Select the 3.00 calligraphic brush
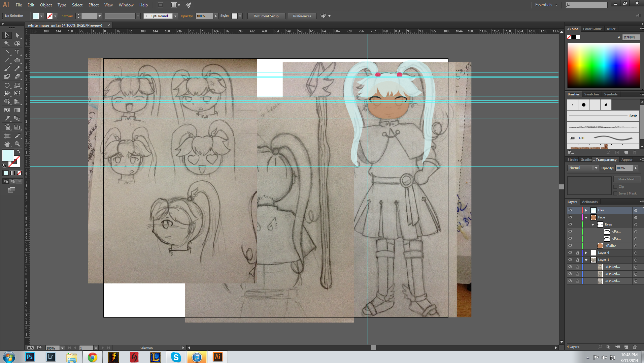 [x=603, y=138]
